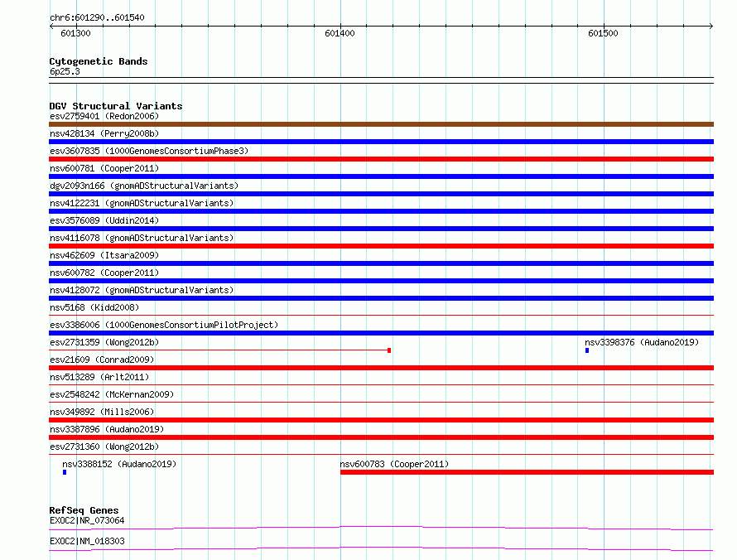This screenshot has height=560, width=737.
Task: Open nsv600783 (Cooper2011) label
Action: [394, 464]
